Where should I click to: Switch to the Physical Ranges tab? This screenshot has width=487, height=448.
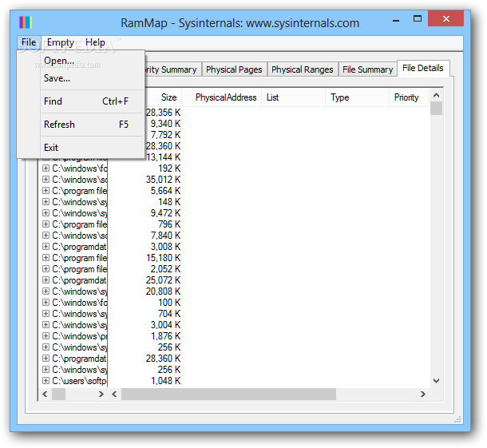tap(303, 69)
